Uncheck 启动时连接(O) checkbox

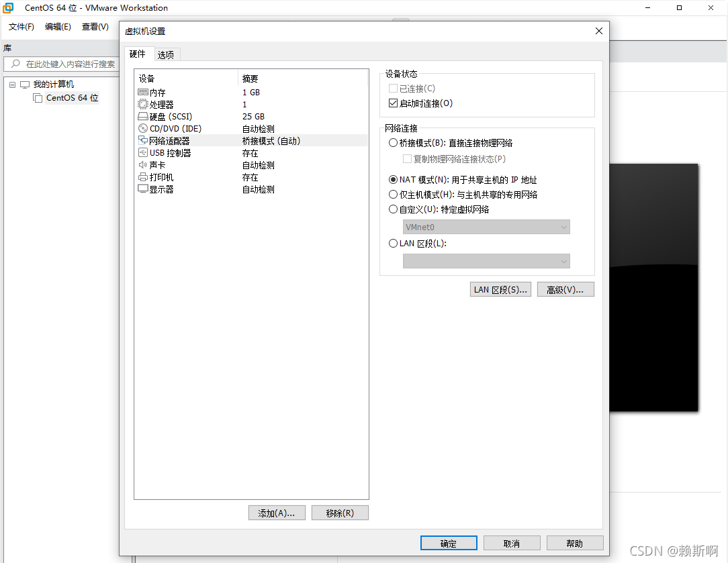[394, 103]
